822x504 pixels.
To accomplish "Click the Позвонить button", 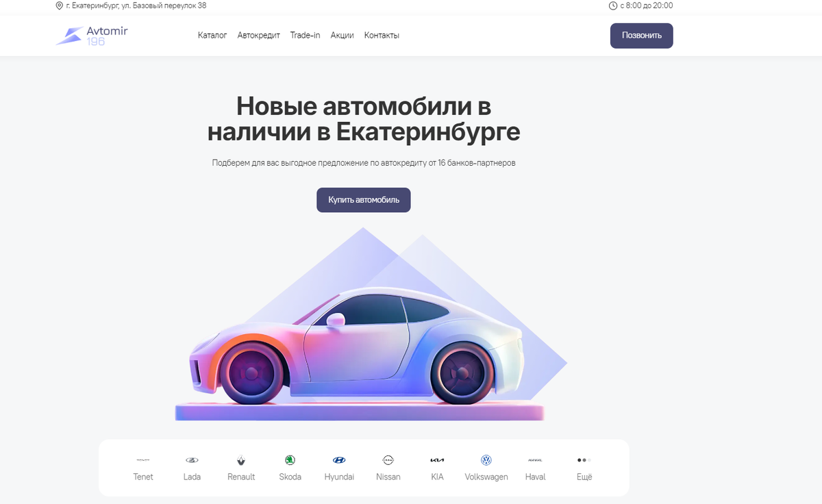I will click(642, 36).
